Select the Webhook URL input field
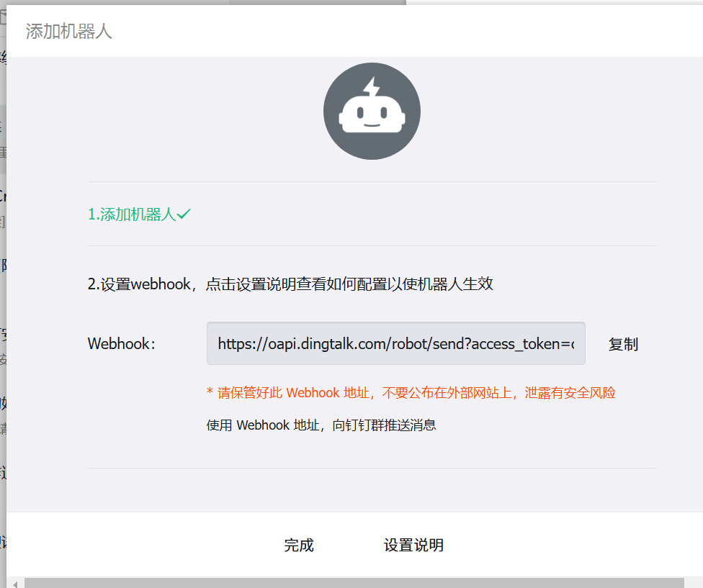This screenshot has height=588, width=703. (x=396, y=343)
